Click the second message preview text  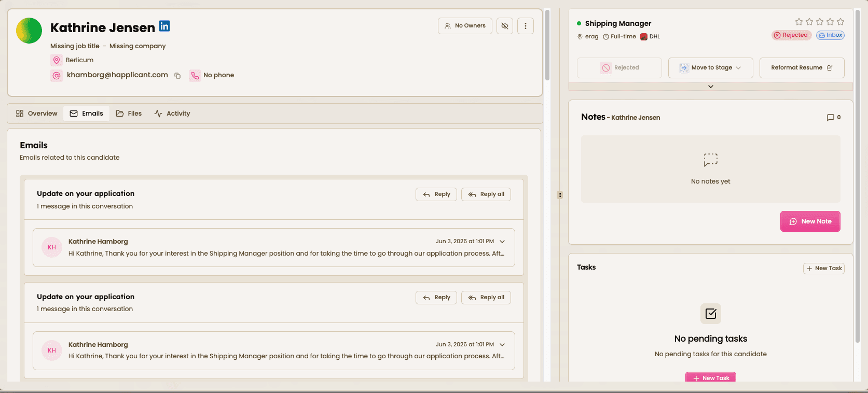[x=286, y=356]
